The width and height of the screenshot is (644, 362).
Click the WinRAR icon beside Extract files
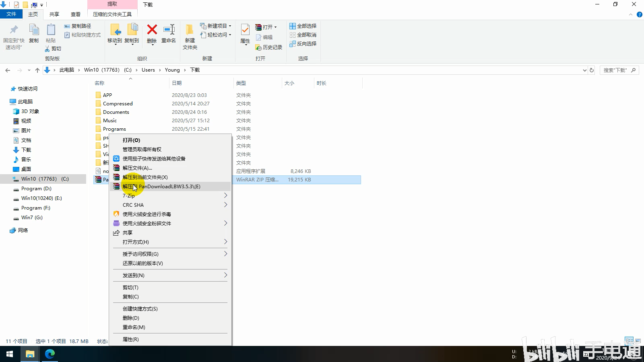click(116, 168)
